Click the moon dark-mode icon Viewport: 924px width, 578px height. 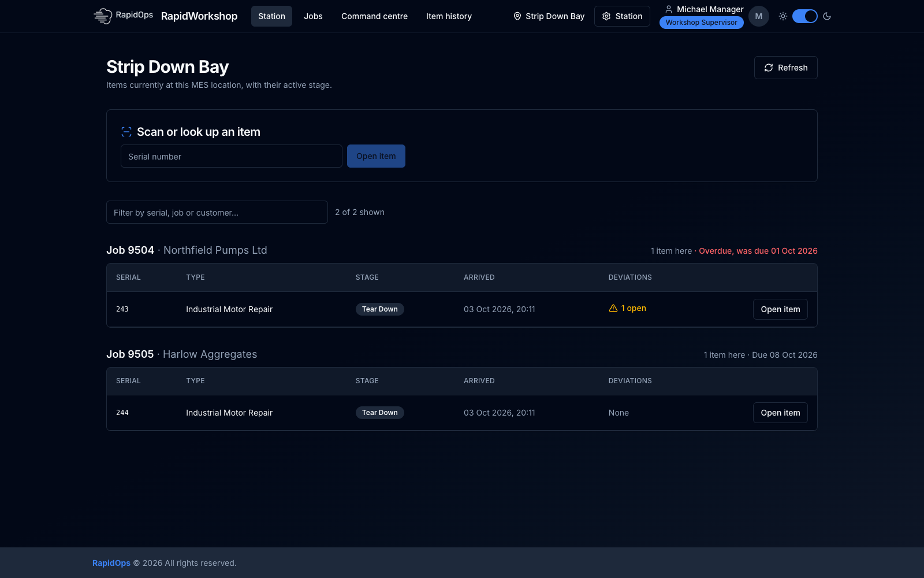pos(827,16)
